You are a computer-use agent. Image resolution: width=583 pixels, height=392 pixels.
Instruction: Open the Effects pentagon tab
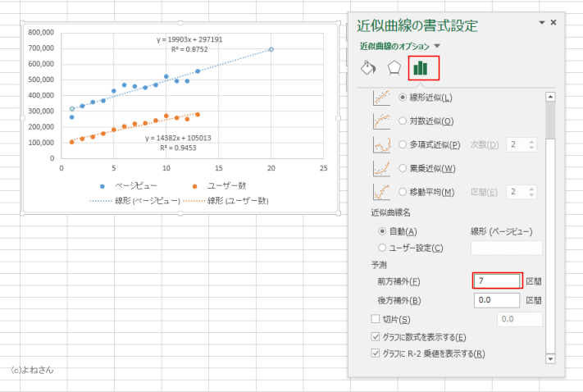coord(394,68)
